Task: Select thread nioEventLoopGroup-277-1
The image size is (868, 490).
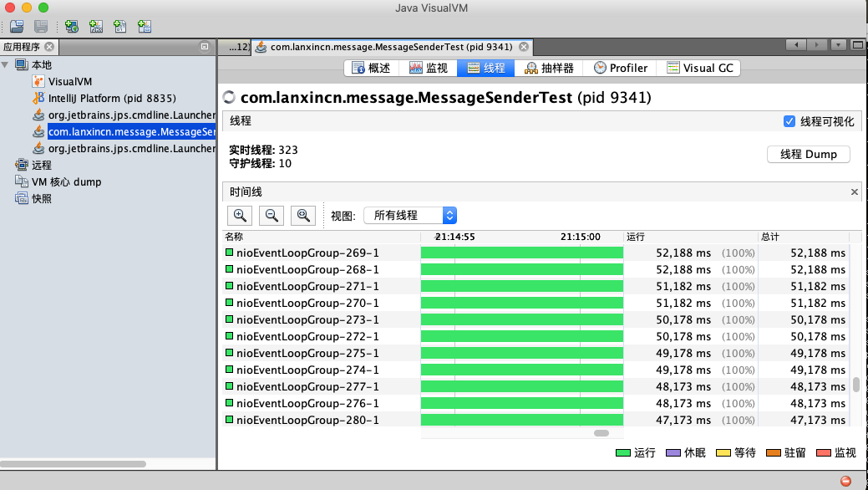Action: point(307,386)
